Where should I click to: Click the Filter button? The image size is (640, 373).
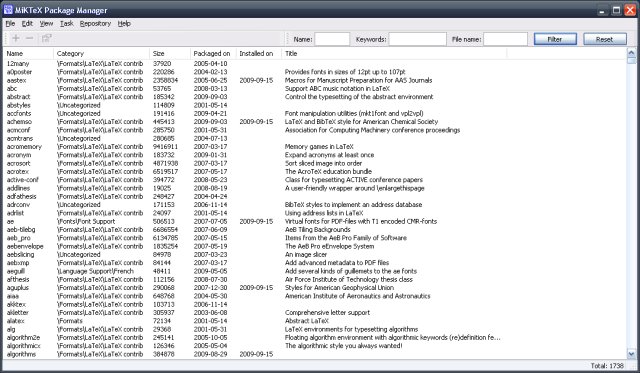[x=555, y=39]
